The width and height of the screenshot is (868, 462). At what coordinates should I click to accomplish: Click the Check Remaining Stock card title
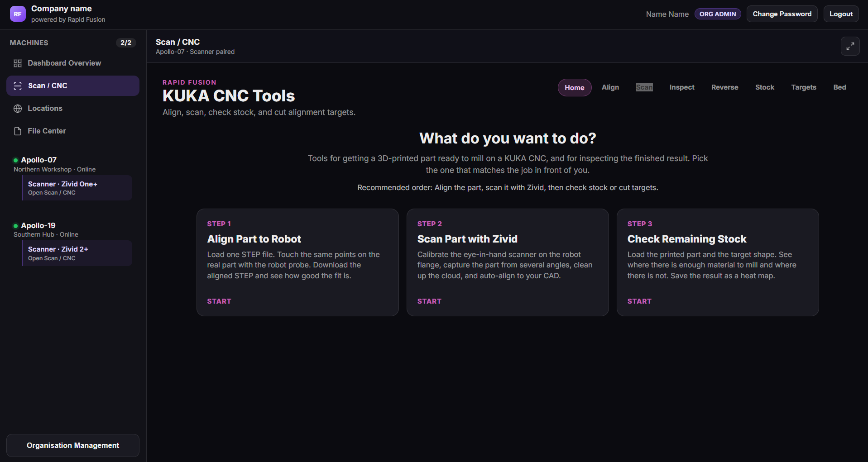[687, 239]
